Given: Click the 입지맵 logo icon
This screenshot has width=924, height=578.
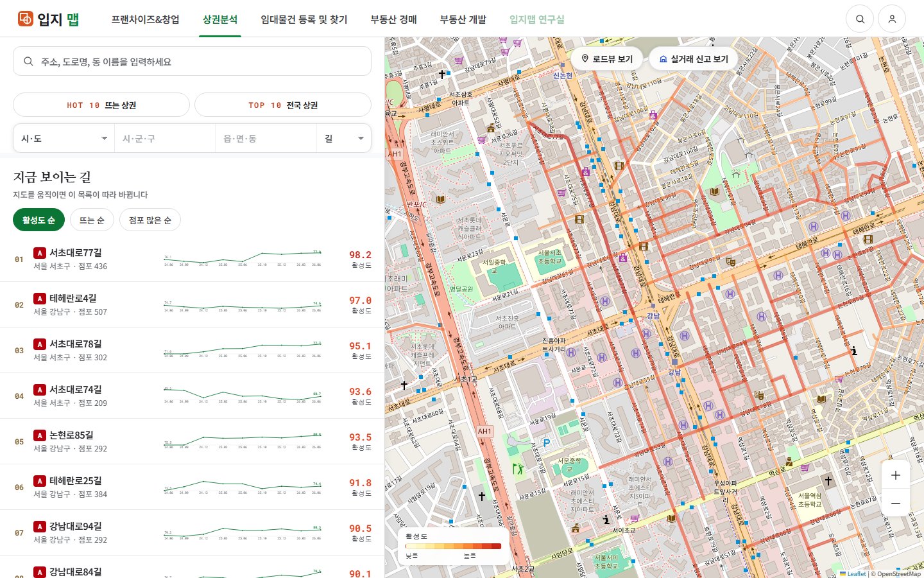Looking at the screenshot, I should (25, 19).
